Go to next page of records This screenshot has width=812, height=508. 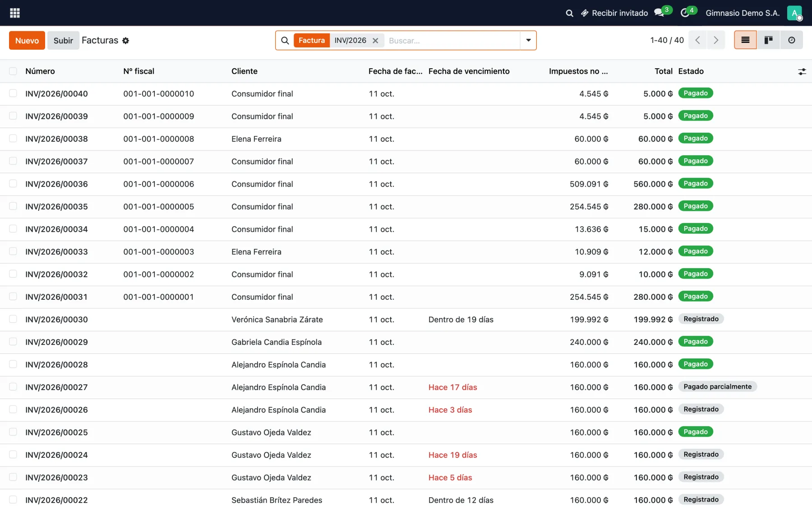point(716,40)
